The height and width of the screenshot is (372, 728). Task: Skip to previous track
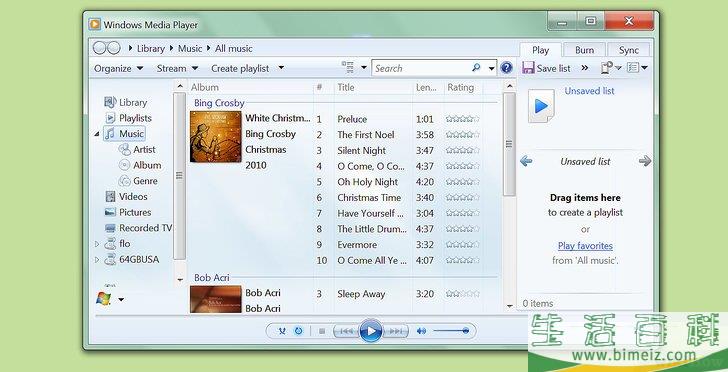346,331
